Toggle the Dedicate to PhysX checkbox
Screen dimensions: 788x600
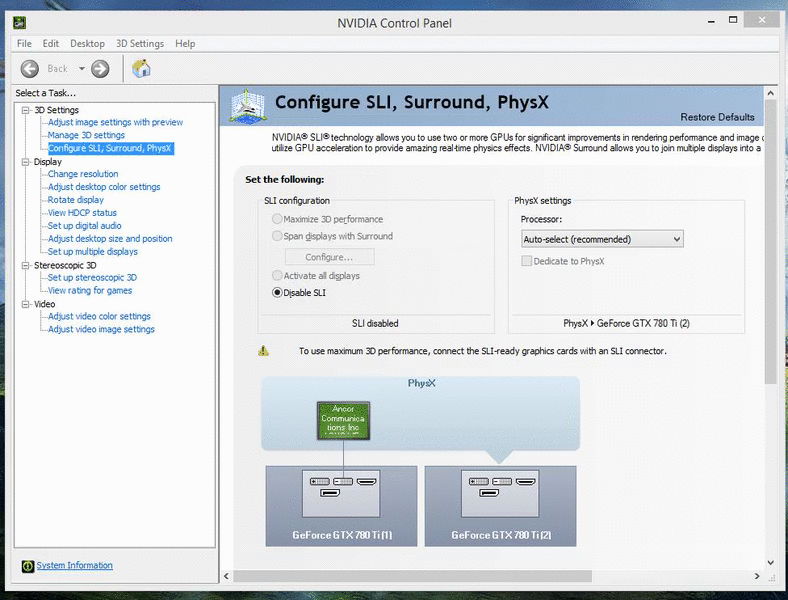(x=526, y=261)
